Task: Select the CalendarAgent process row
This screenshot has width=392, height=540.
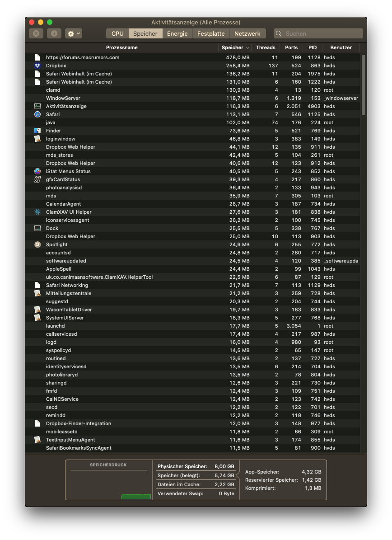Action: (x=193, y=204)
